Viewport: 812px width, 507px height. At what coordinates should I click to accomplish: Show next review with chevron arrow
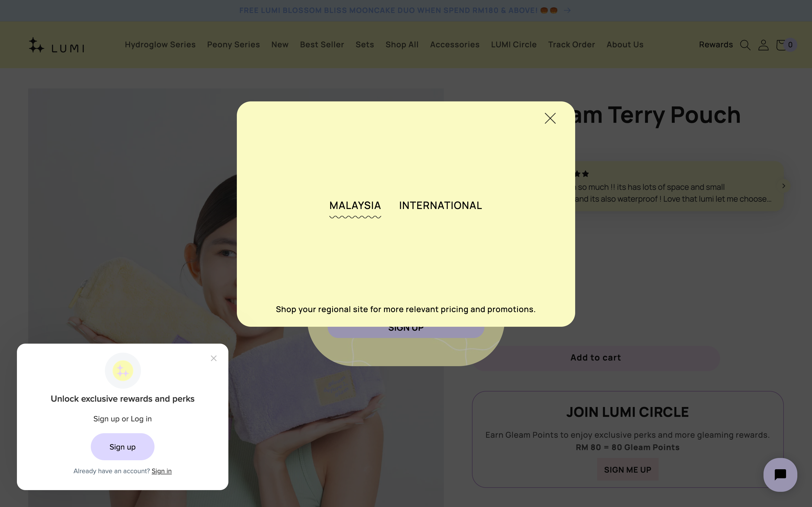[x=784, y=186]
